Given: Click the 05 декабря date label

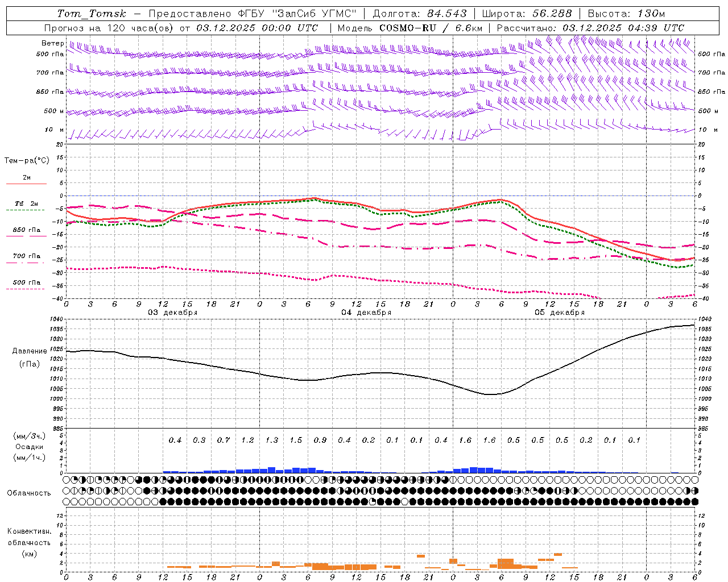Looking at the screenshot, I should click(560, 313).
